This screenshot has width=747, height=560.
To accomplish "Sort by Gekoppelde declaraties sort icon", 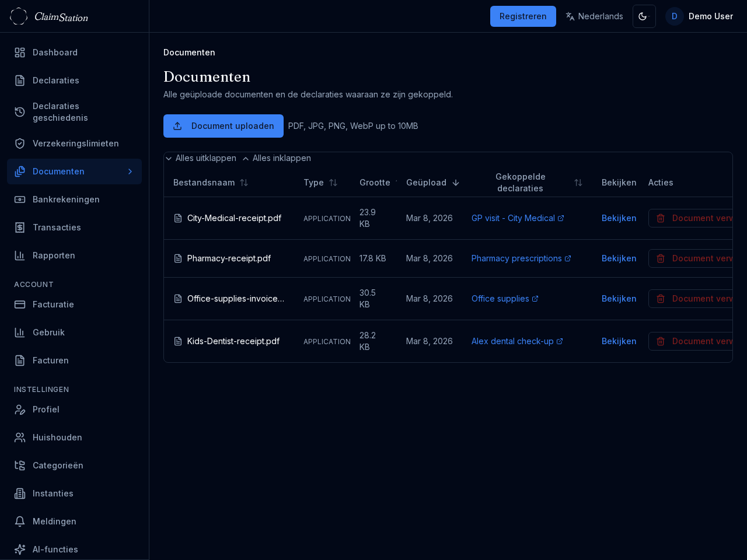I will coord(578,183).
